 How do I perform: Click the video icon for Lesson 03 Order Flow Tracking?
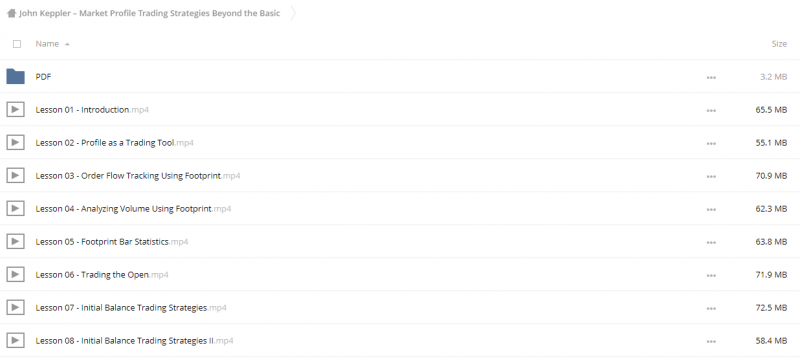15,175
